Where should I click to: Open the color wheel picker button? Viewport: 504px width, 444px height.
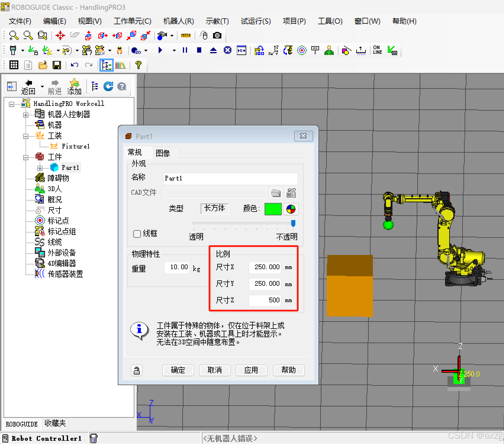291,209
